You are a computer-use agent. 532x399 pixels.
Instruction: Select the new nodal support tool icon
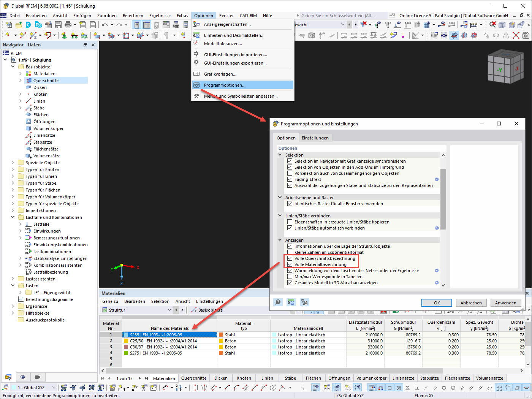pyautogui.click(x=64, y=35)
